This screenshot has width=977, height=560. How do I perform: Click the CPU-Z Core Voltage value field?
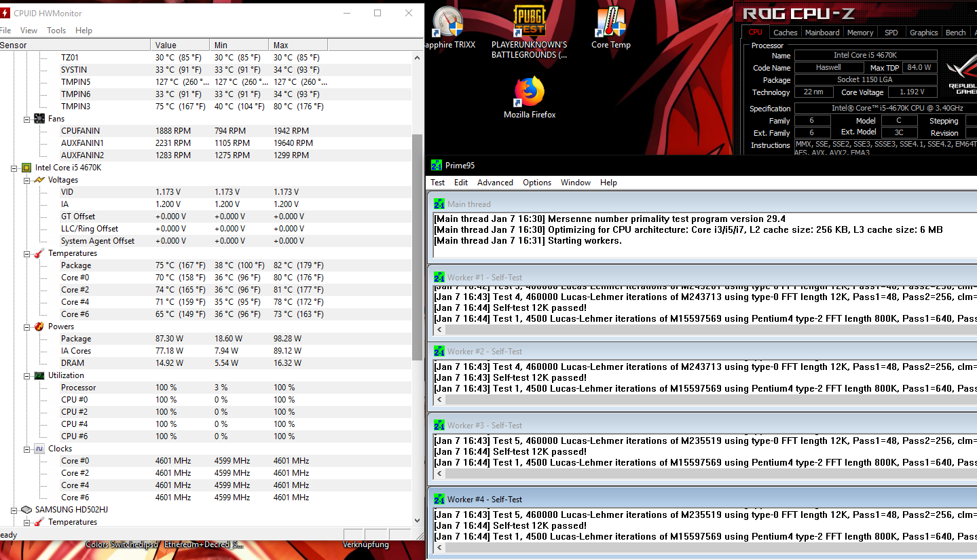tap(912, 92)
